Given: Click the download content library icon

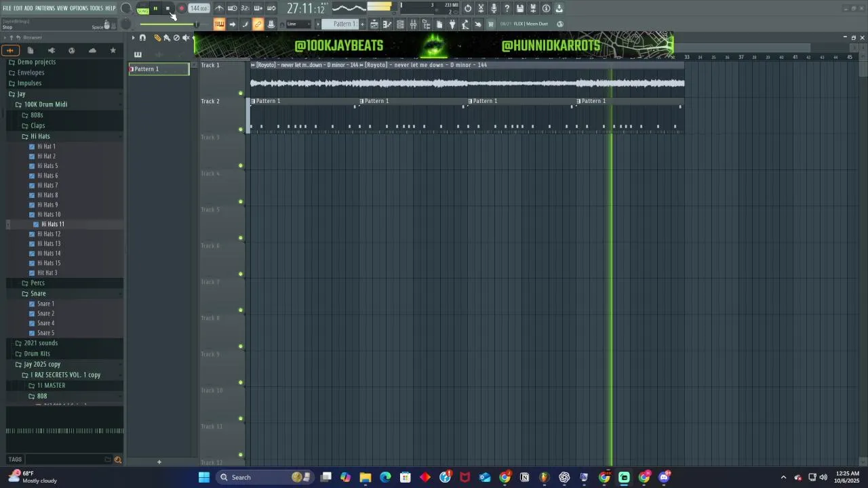Looking at the screenshot, I should pyautogui.click(x=559, y=8).
